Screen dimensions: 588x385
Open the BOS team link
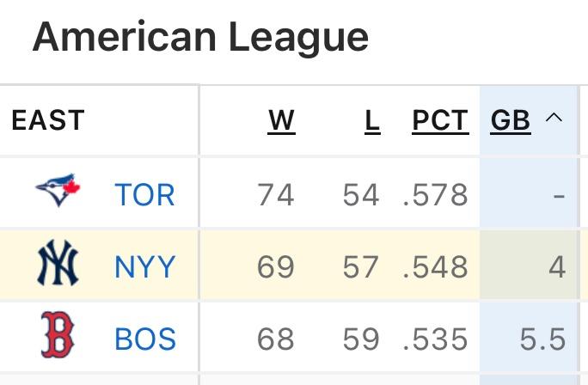144,339
